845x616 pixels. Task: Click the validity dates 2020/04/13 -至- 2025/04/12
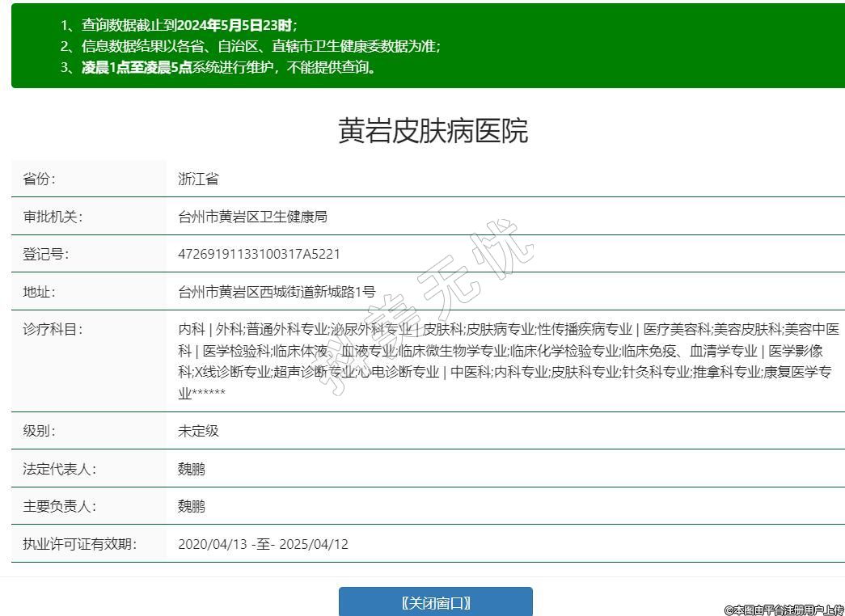tap(263, 544)
